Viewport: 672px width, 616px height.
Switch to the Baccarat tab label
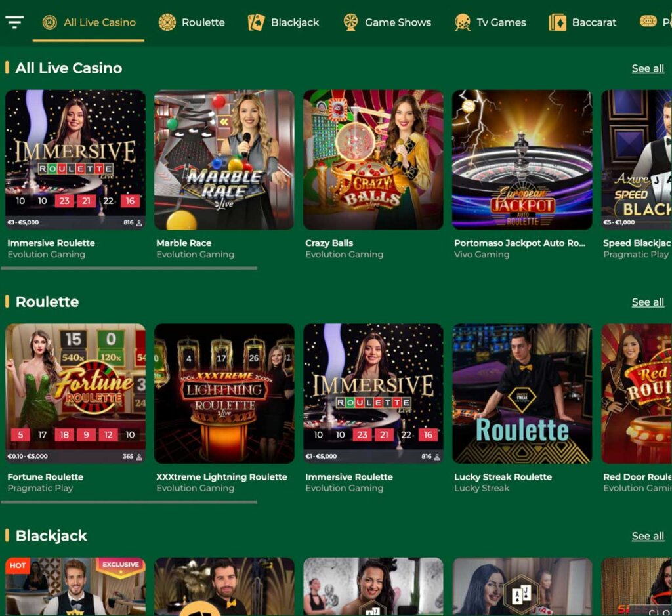click(x=594, y=22)
